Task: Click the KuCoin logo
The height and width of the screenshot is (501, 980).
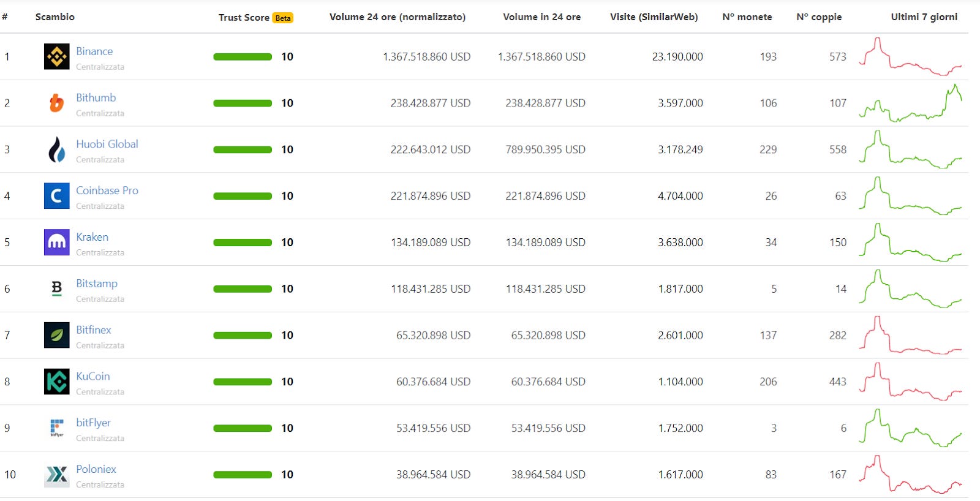Action: click(x=57, y=382)
